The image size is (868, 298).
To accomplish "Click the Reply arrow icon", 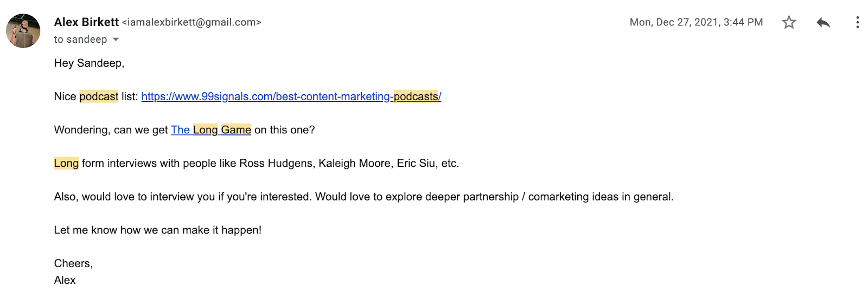I will (823, 22).
